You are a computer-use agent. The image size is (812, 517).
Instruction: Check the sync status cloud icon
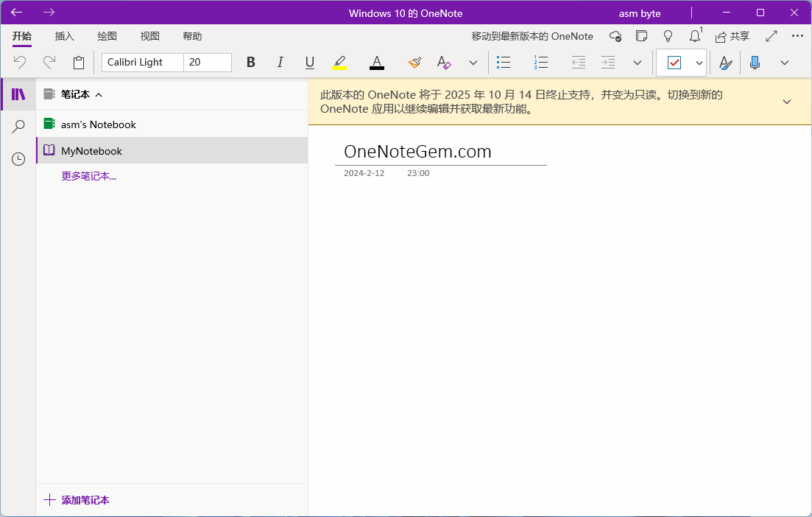point(615,36)
